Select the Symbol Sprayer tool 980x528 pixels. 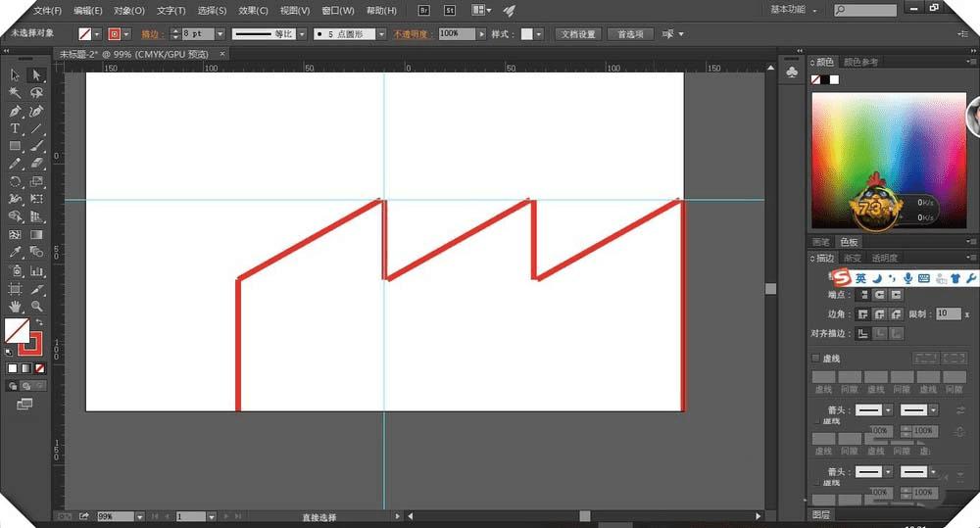pos(15,271)
